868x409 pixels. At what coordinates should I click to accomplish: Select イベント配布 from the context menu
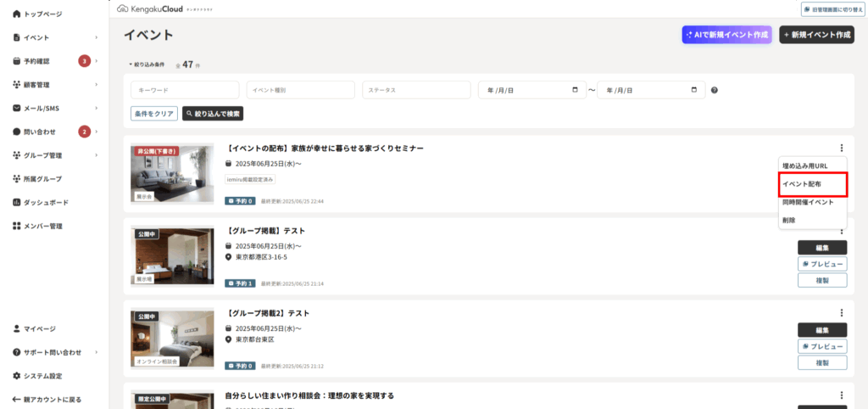click(x=801, y=183)
